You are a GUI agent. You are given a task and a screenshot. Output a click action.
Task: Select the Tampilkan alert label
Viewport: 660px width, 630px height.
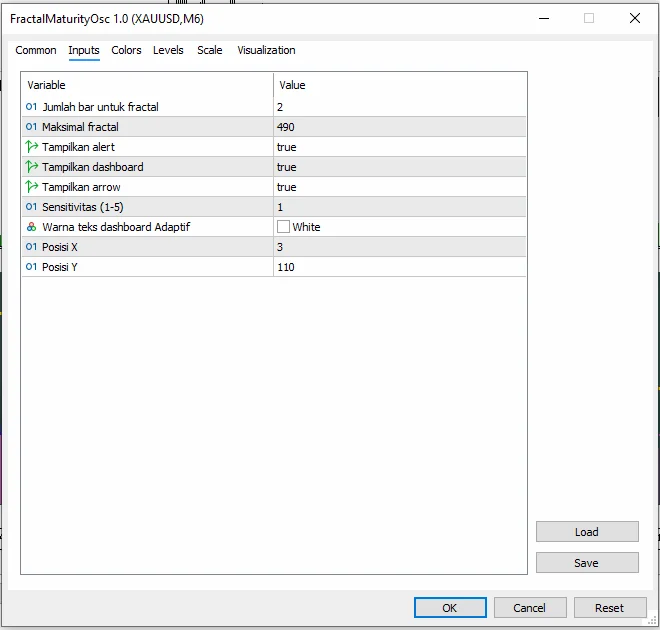[x=78, y=147]
